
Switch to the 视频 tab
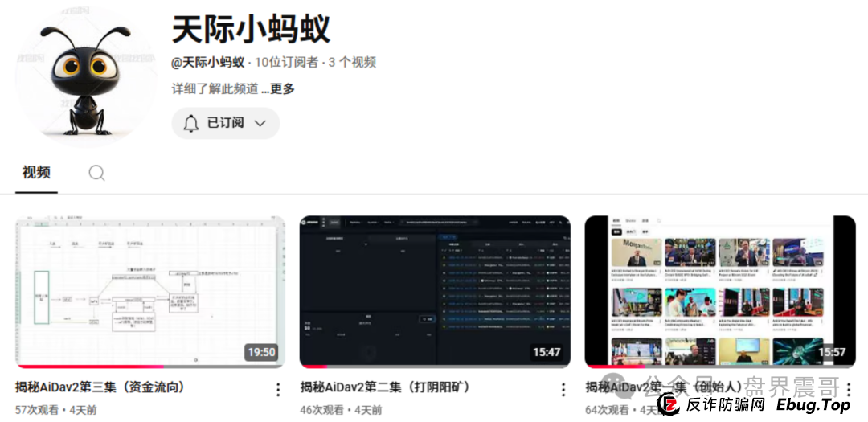[36, 172]
